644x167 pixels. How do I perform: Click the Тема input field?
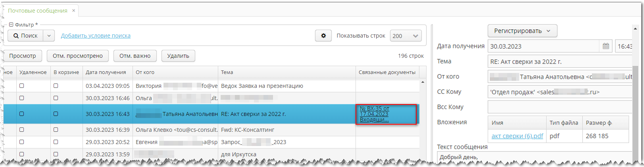click(x=559, y=61)
